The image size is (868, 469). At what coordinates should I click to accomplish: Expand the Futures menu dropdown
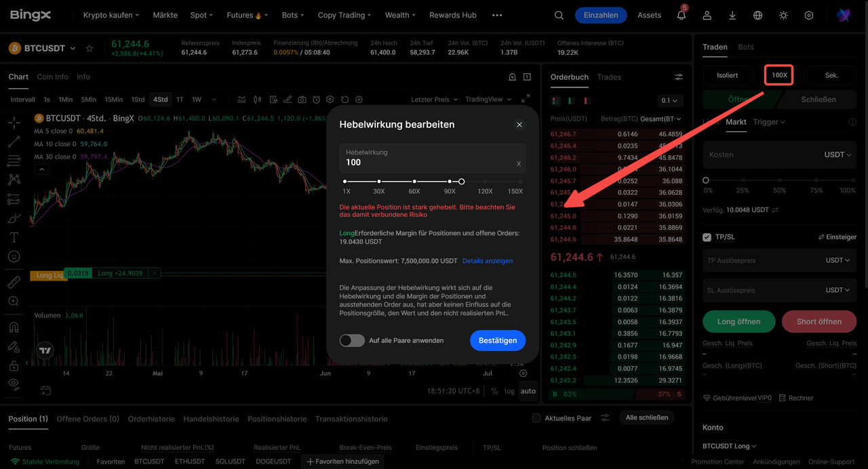(248, 15)
